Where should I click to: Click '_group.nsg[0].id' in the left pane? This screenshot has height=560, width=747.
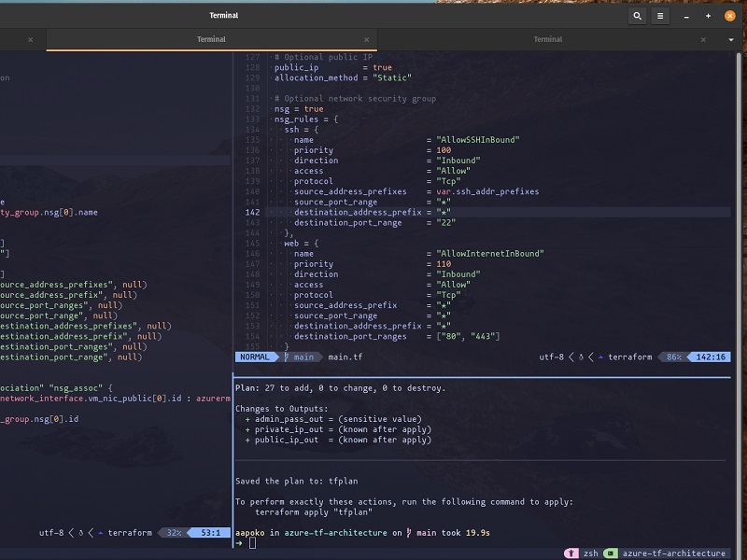[39, 419]
